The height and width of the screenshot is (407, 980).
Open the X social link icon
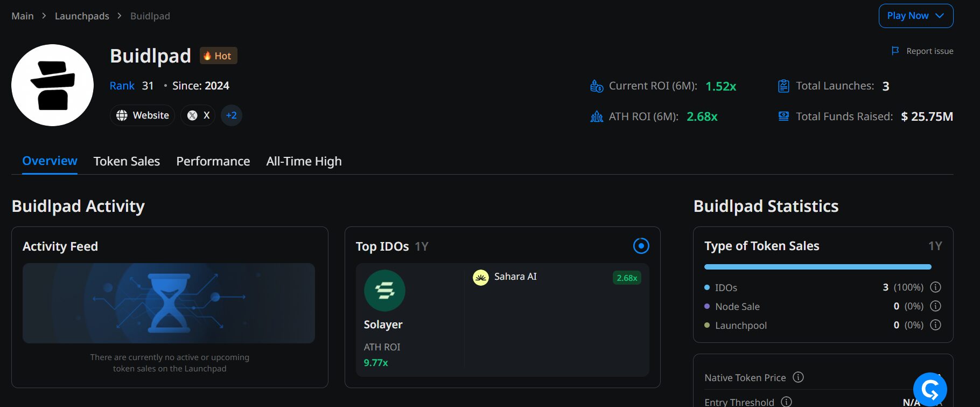[192, 115]
